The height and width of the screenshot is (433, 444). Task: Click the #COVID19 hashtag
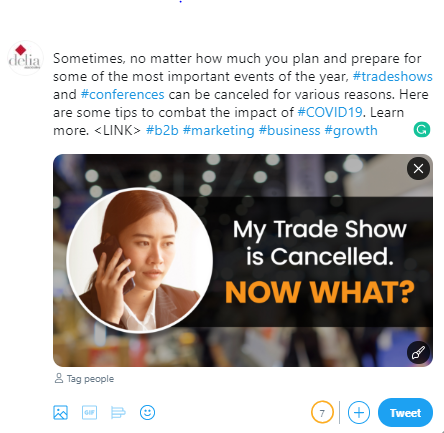tap(330, 112)
